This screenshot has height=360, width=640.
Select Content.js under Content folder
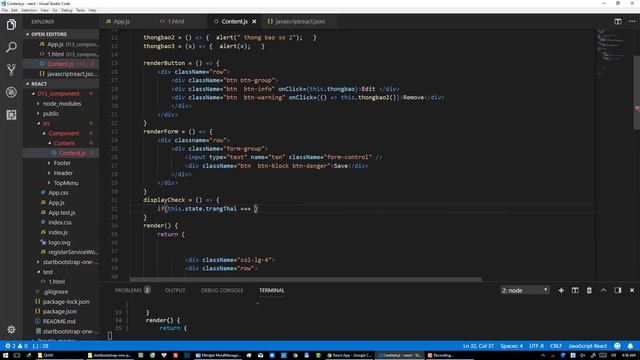click(72, 153)
